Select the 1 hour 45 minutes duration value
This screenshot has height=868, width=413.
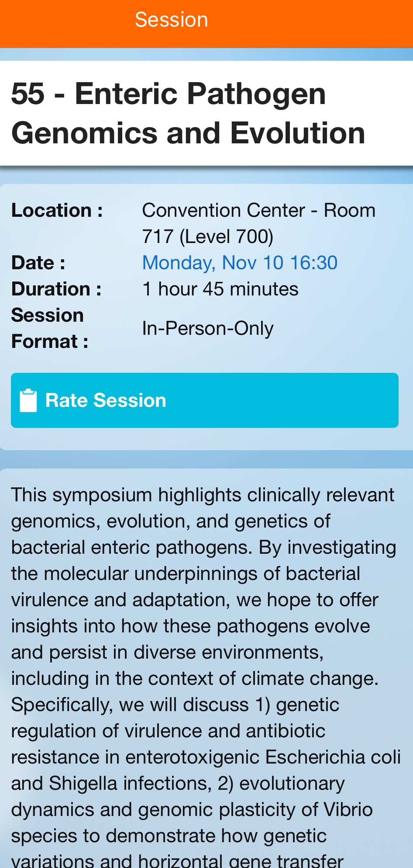click(220, 289)
